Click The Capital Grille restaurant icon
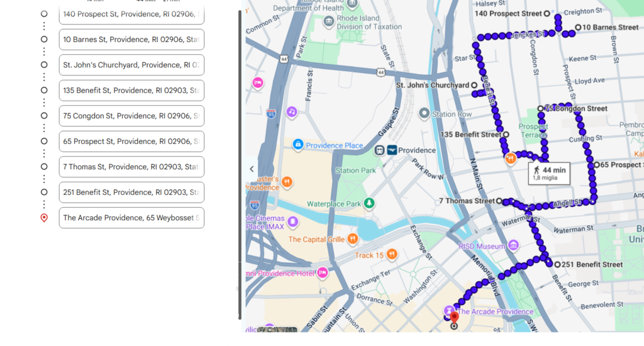The width and height of the screenshot is (644, 346). (352, 239)
